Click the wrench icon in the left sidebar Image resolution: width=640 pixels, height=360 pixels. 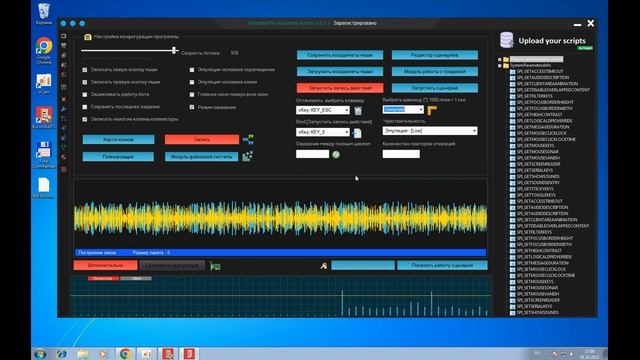[x=64, y=109]
